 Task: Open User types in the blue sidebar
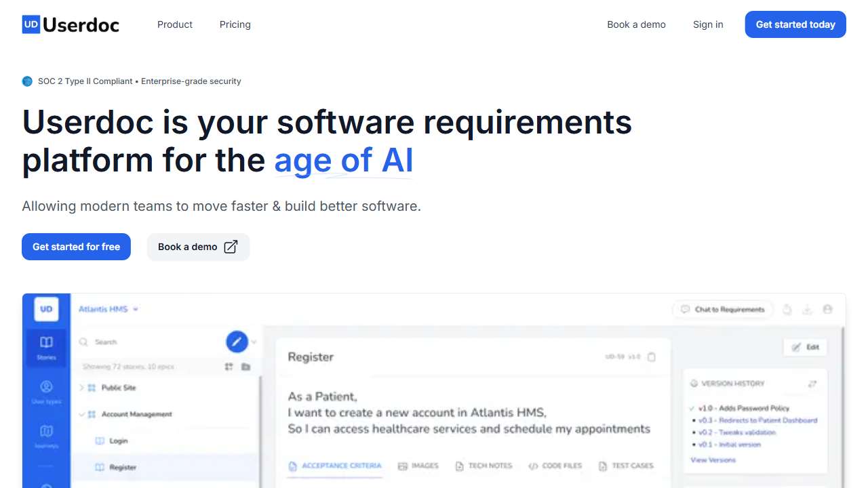tap(46, 392)
